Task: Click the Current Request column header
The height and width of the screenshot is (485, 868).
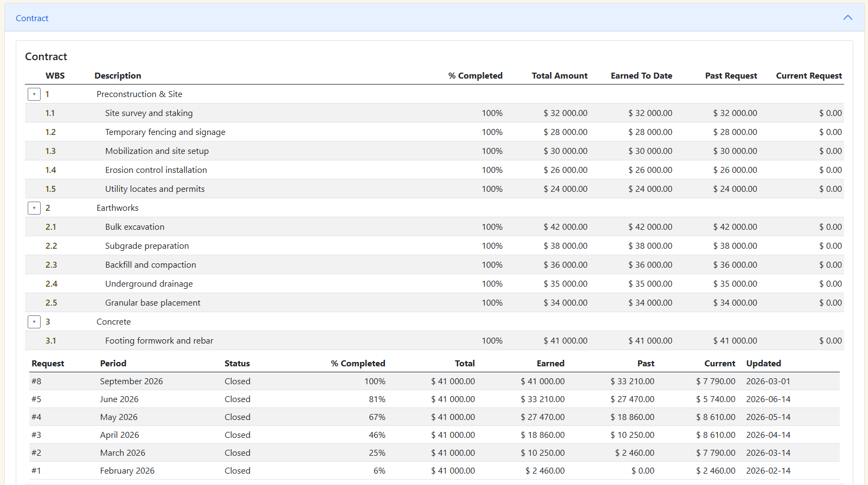Action: 808,76
